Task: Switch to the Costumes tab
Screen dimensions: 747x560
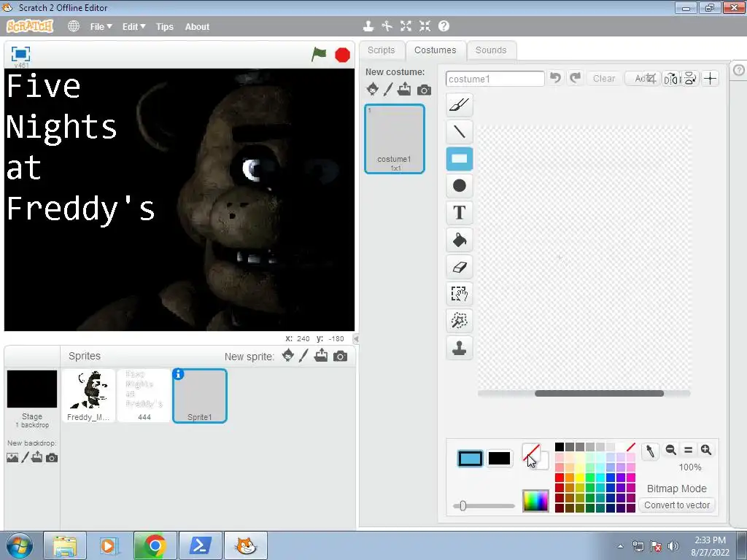Action: point(435,50)
